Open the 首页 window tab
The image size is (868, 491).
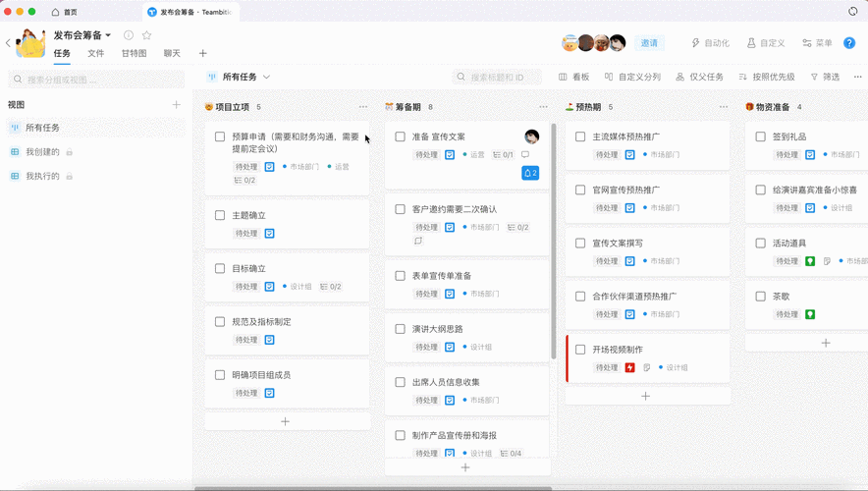65,12
